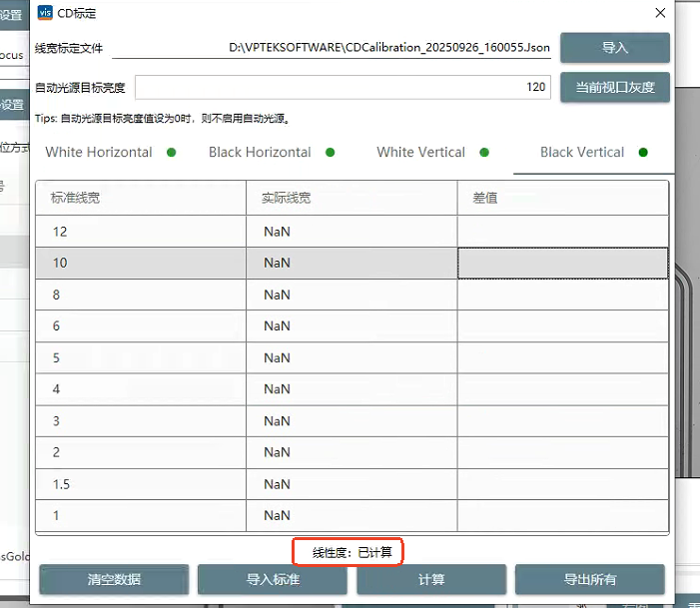Click the auto light target brightness field
This screenshot has height=608, width=700.
pos(343,87)
